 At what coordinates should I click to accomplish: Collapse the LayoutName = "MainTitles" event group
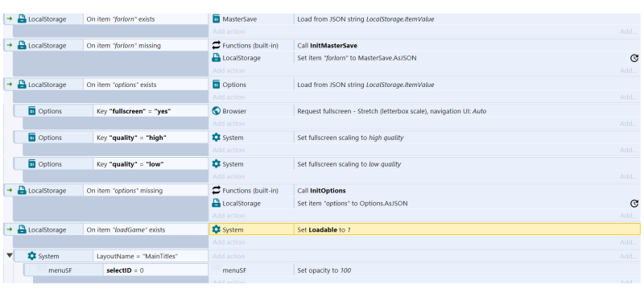coord(10,255)
